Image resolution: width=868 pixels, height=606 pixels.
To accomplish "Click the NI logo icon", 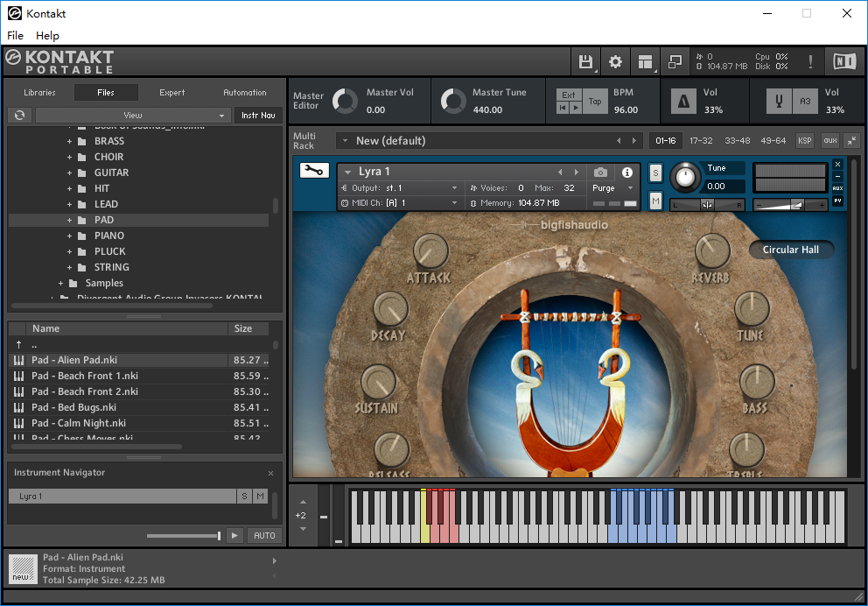I will tap(844, 61).
